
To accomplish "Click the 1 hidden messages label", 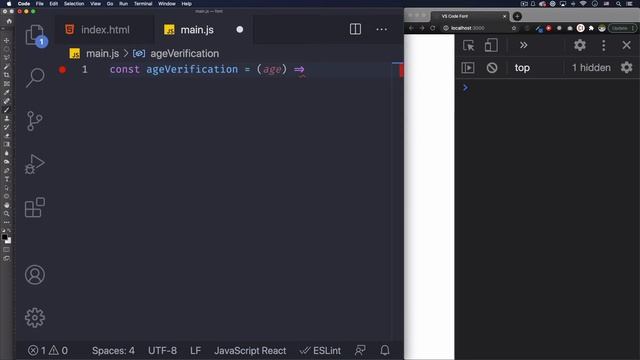I will click(x=591, y=68).
